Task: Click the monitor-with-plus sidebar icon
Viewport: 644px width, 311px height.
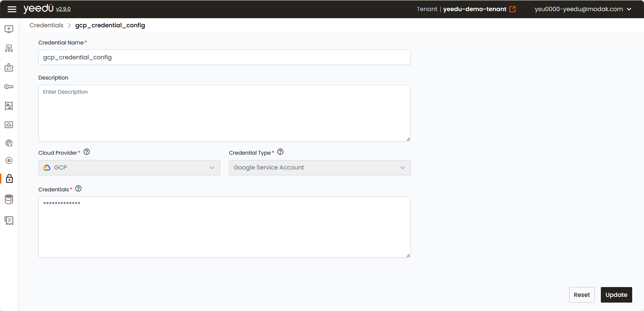Action: pyautogui.click(x=9, y=29)
